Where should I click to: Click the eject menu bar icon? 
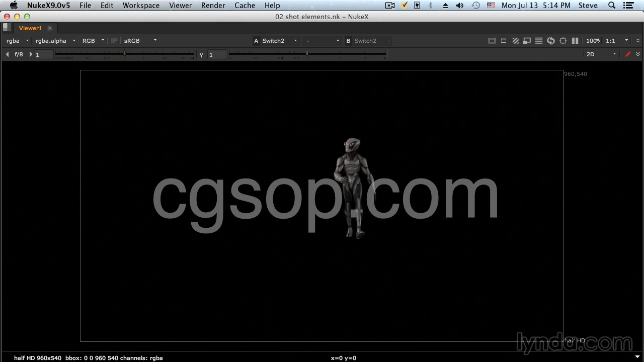point(445,6)
